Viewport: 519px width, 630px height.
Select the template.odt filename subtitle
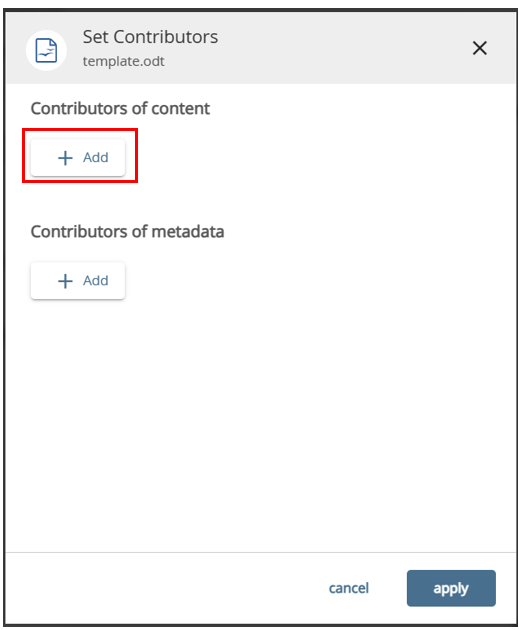click(x=124, y=61)
